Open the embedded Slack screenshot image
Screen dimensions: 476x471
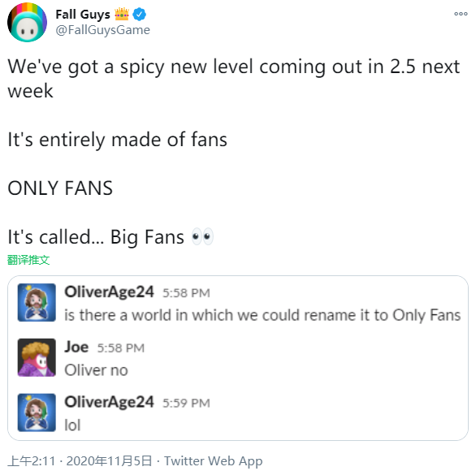coord(238,358)
